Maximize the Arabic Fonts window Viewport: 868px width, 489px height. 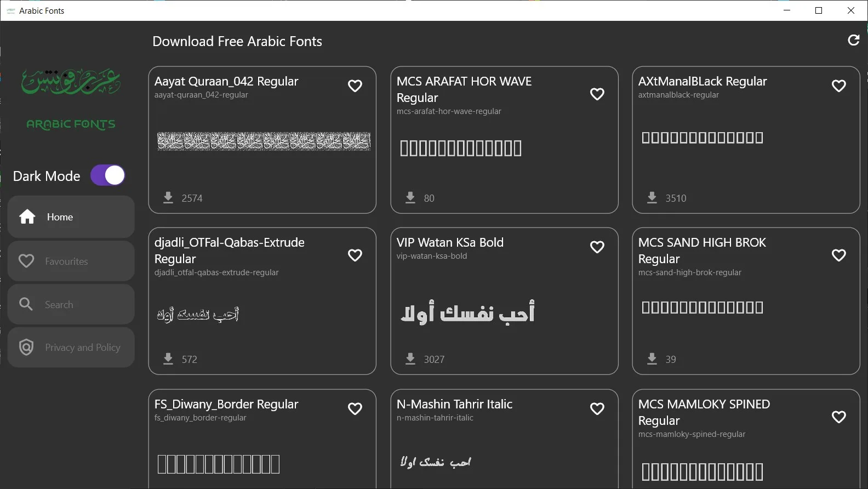pyautogui.click(x=819, y=10)
